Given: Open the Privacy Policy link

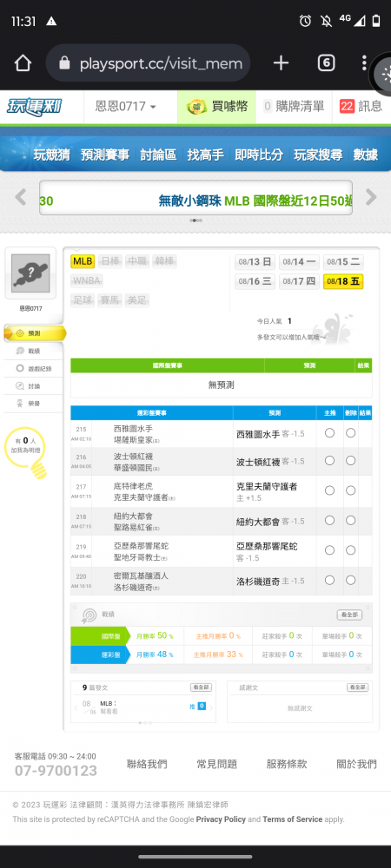Looking at the screenshot, I should (221, 819).
